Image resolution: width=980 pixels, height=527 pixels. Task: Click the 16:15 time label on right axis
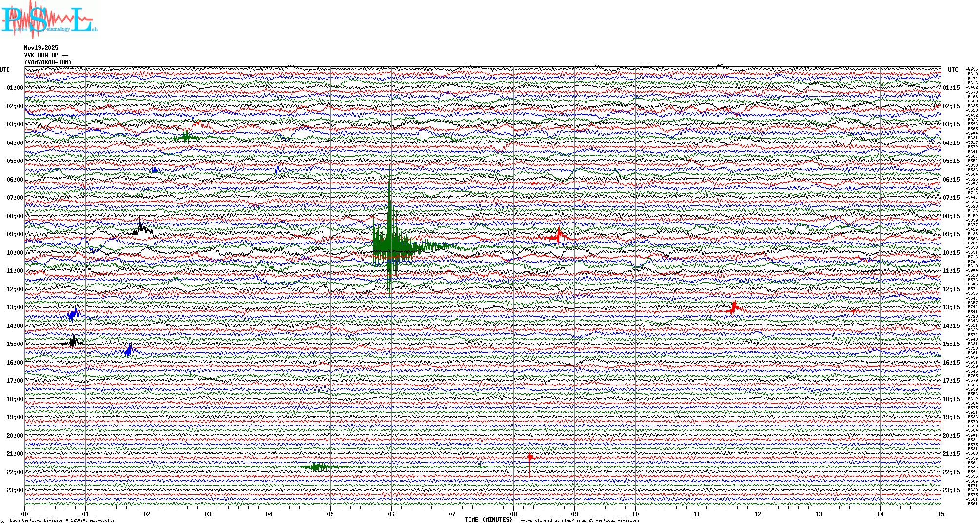[951, 363]
